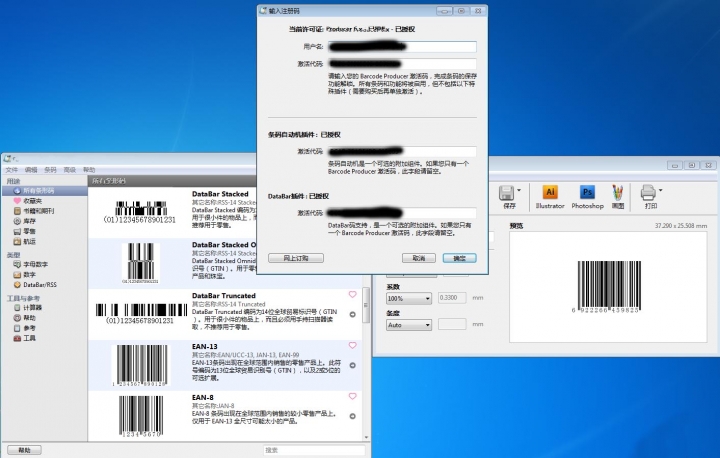The image size is (720, 458).
Task: Select DataBar/RSS category in the sidebar
Action: click(33, 285)
